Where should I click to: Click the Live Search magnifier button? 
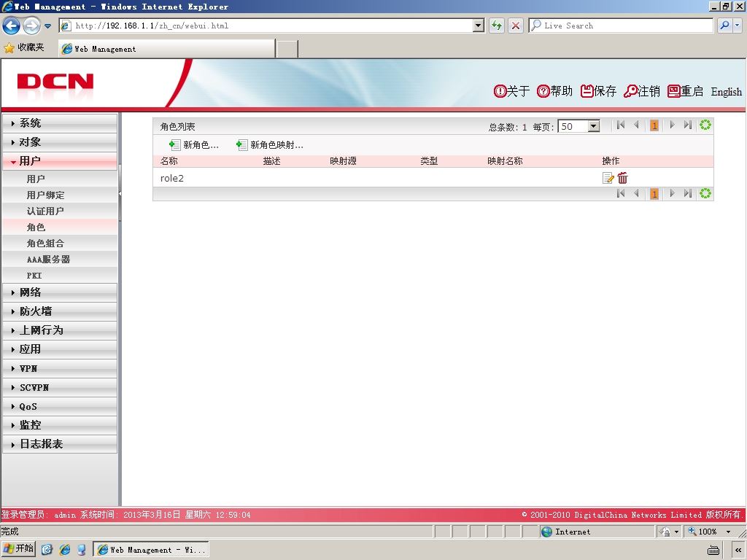[x=724, y=26]
